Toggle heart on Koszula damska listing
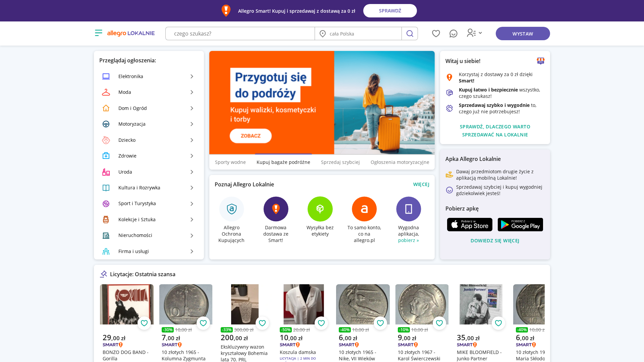This screenshot has width=644, height=362. pyautogui.click(x=321, y=323)
